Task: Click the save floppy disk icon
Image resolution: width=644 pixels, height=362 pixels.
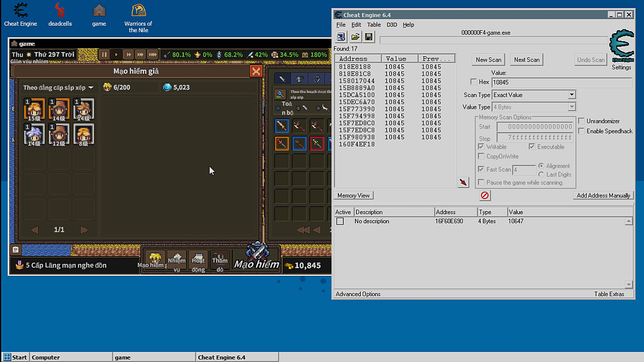Action: coord(369,37)
